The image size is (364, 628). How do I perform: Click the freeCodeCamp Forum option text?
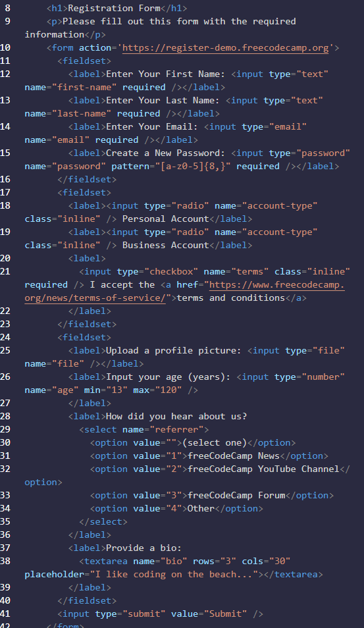pyautogui.click(x=236, y=496)
